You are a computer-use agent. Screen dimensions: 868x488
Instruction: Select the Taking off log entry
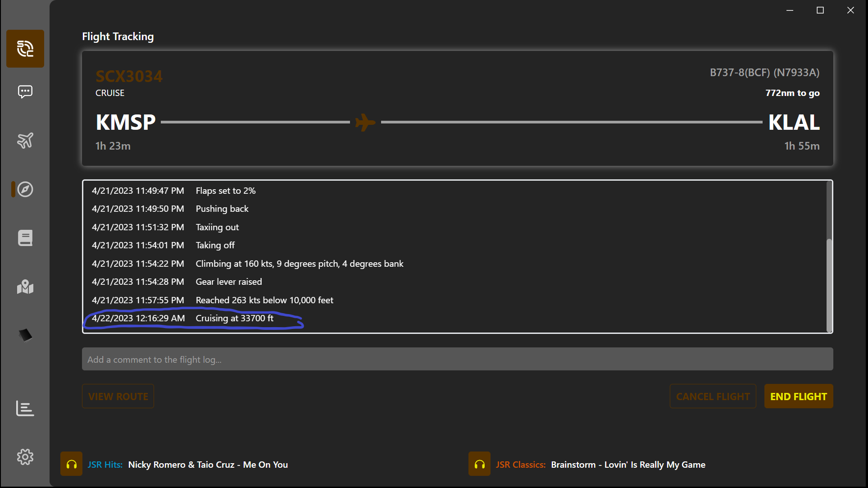215,245
